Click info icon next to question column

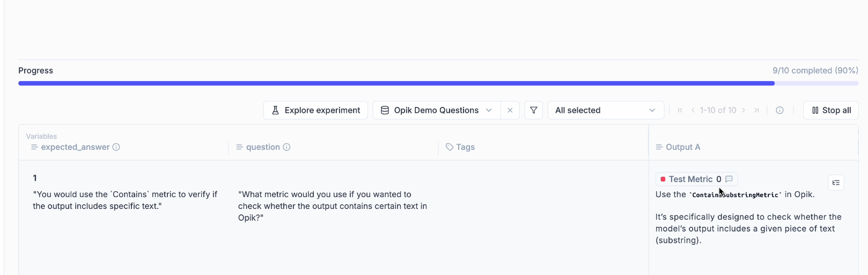[286, 147]
